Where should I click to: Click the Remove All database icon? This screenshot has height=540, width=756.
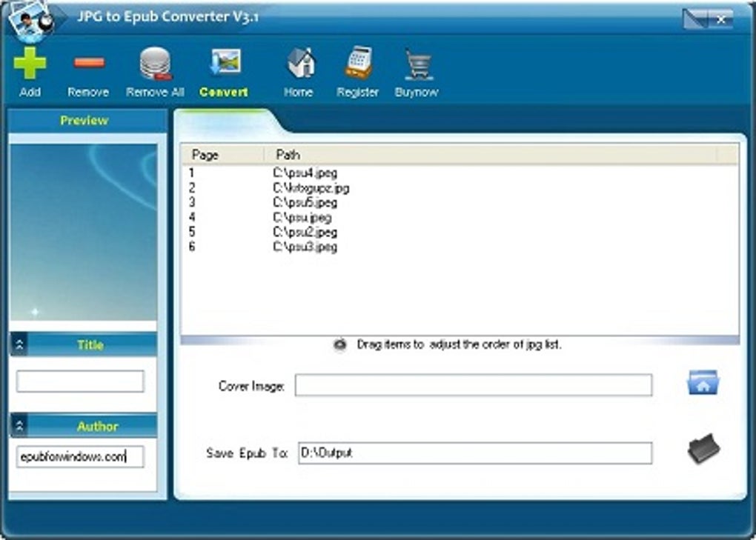155,64
